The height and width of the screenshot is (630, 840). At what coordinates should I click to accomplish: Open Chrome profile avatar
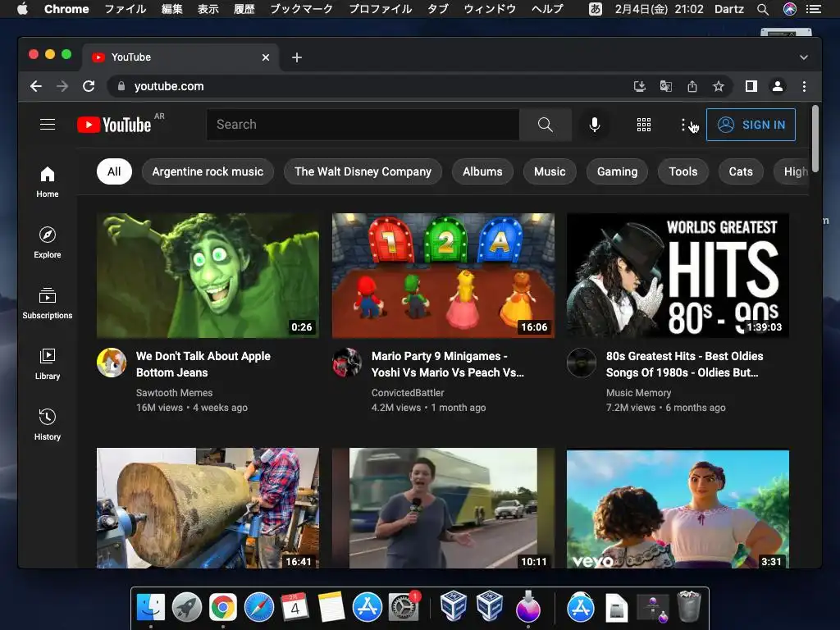[x=778, y=86]
